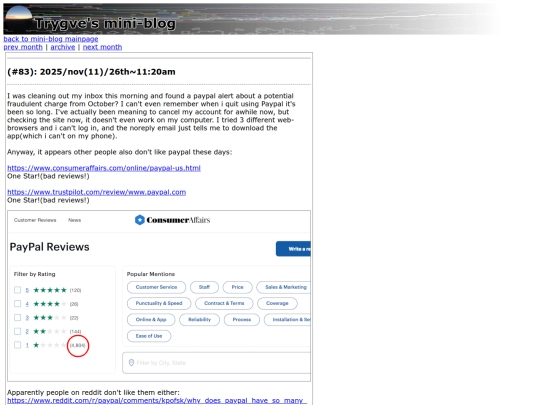Image resolution: width=540 pixels, height=405 pixels.
Task: Go to the 'prev month' link
Action: (x=23, y=47)
